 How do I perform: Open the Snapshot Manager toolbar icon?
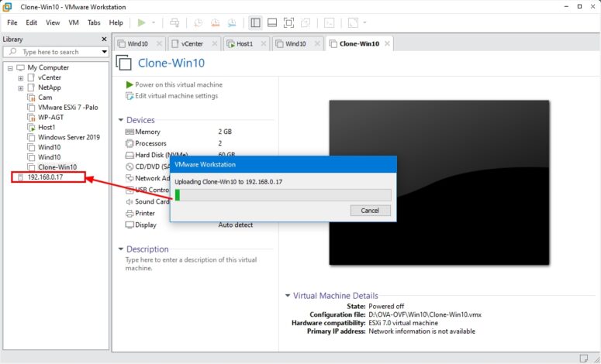tap(232, 23)
